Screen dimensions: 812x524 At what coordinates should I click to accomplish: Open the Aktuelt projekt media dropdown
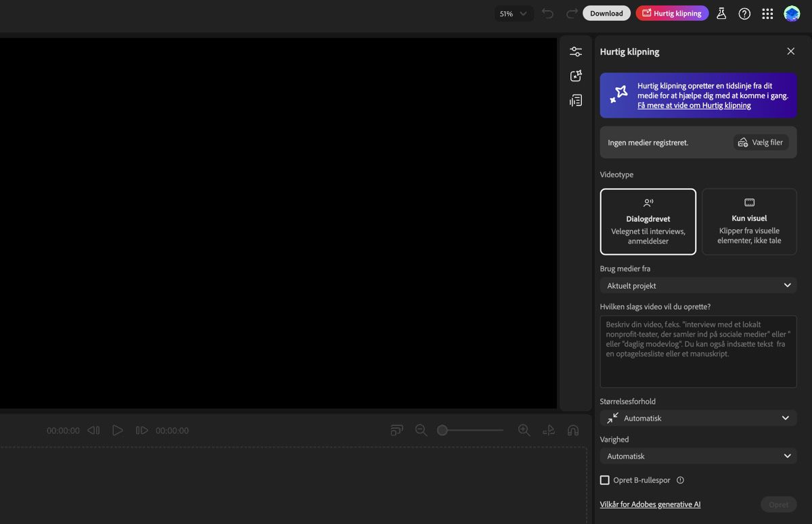pos(698,285)
